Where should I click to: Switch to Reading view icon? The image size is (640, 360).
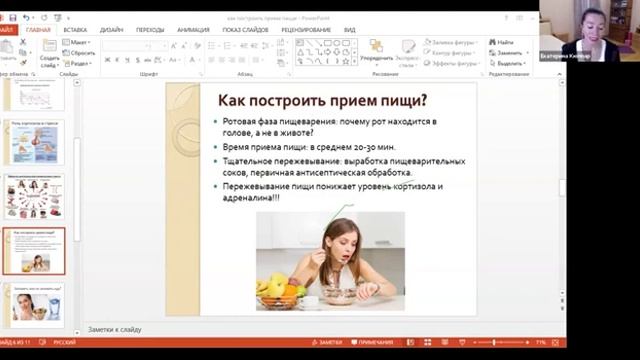click(x=444, y=342)
